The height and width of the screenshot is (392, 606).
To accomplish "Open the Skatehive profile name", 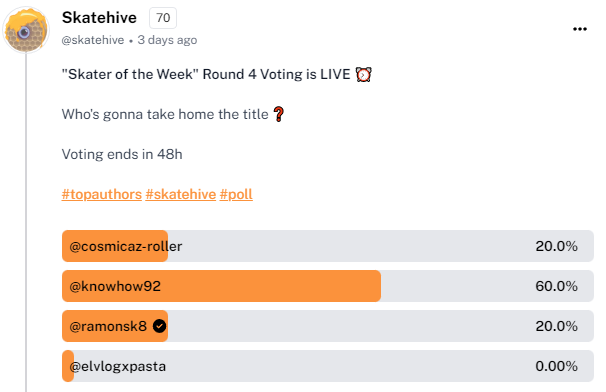I will click(x=99, y=18).
